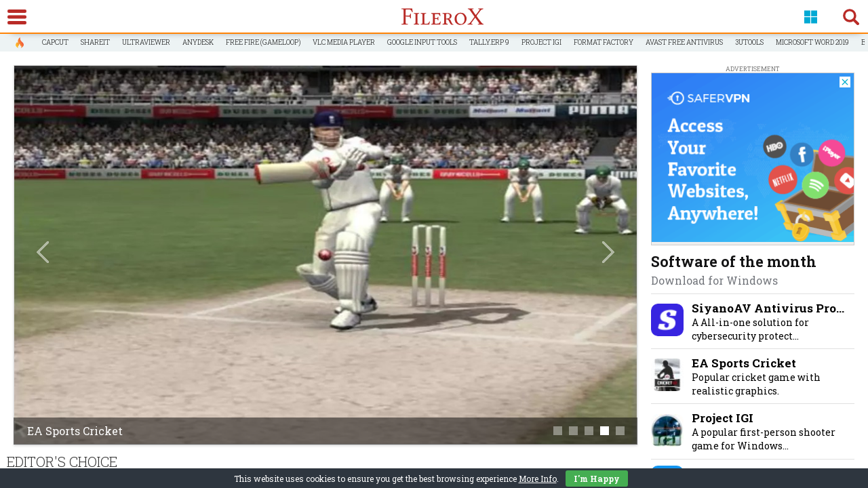Screen dimensions: 868x488
Task: Select the first carousel dot
Action: click(x=557, y=430)
